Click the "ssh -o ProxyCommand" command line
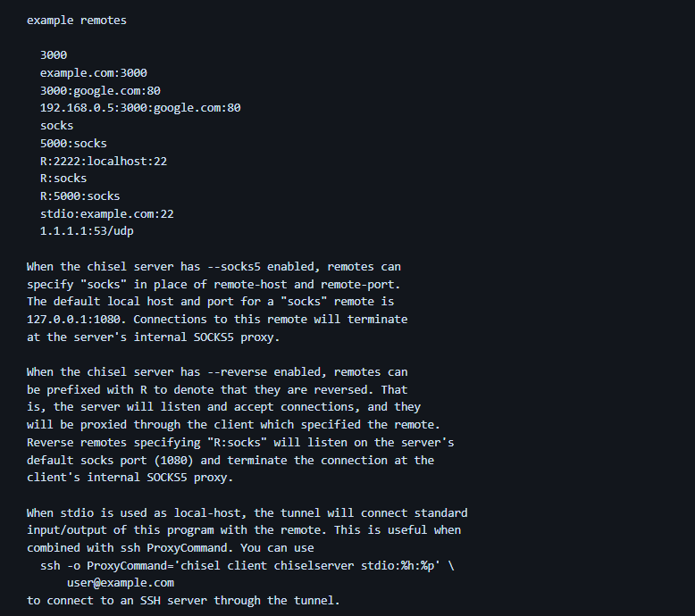Viewport: 695px width, 616px height. (241, 566)
